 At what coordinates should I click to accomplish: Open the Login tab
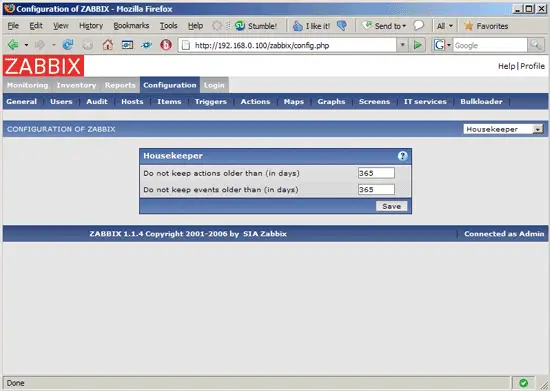coord(214,85)
